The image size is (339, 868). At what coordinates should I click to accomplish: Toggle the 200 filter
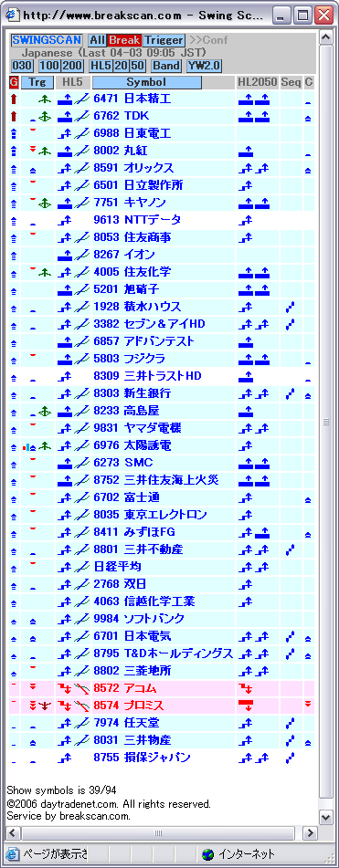coord(73,66)
